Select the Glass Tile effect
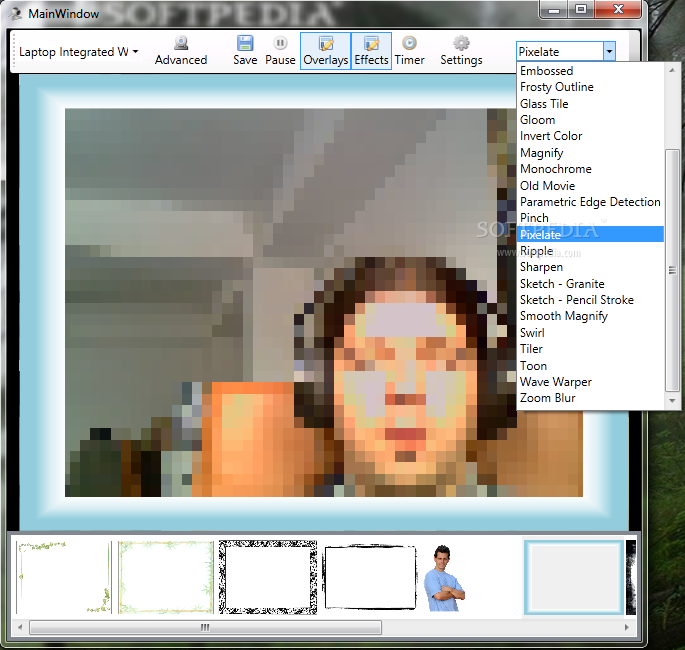Viewport: 685px width, 650px height. (x=590, y=104)
